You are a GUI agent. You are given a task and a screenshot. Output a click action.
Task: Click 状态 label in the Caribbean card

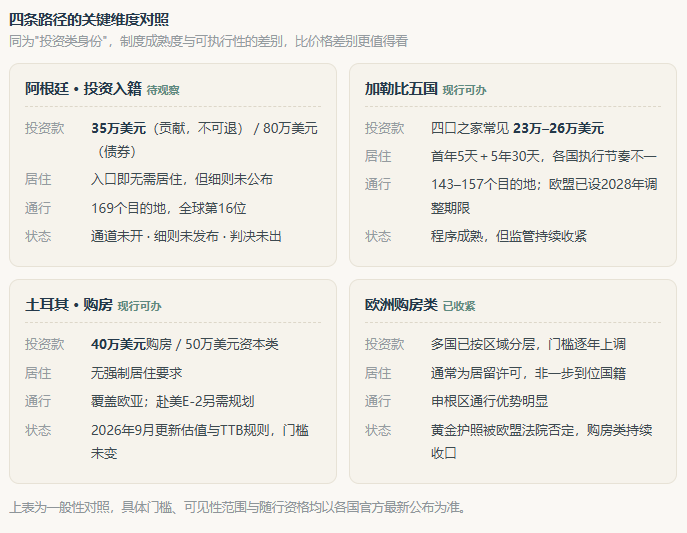[378, 237]
